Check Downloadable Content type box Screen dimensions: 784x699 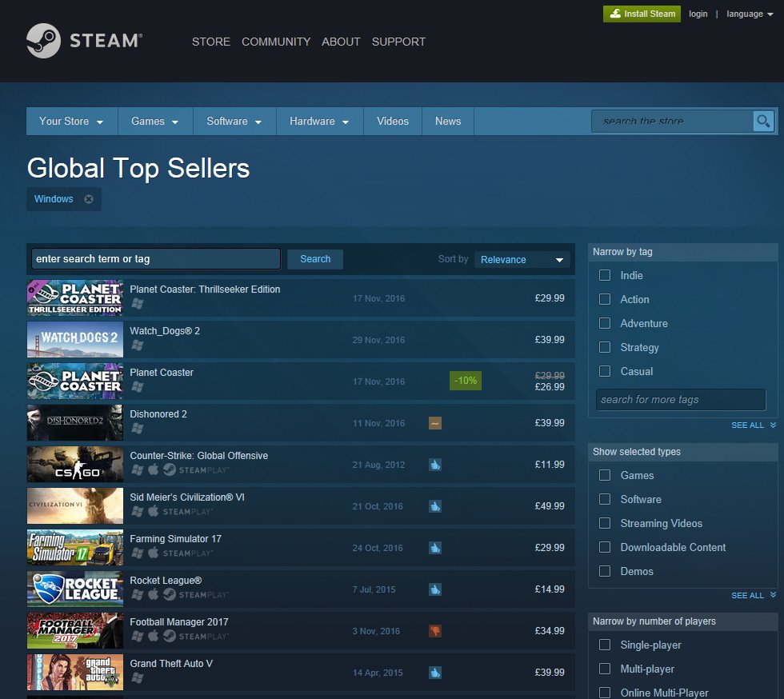coord(605,547)
